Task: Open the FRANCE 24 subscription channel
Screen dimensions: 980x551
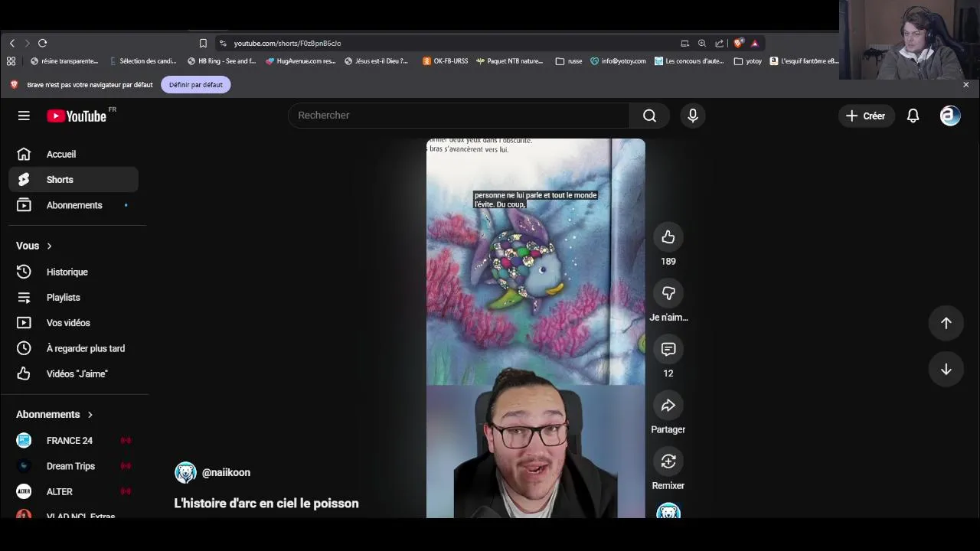Action: [x=73, y=441]
